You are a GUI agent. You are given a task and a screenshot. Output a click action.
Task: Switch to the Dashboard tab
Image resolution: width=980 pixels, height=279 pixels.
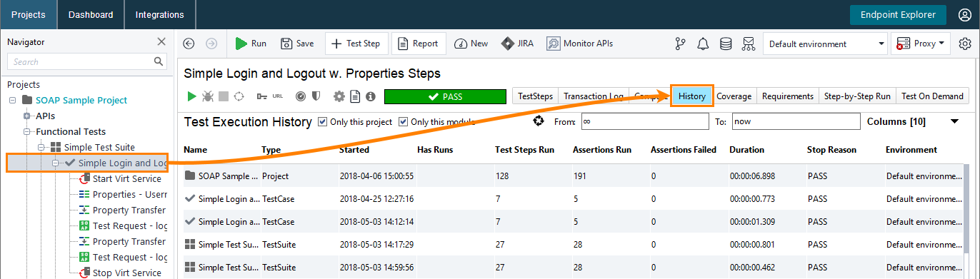91,14
